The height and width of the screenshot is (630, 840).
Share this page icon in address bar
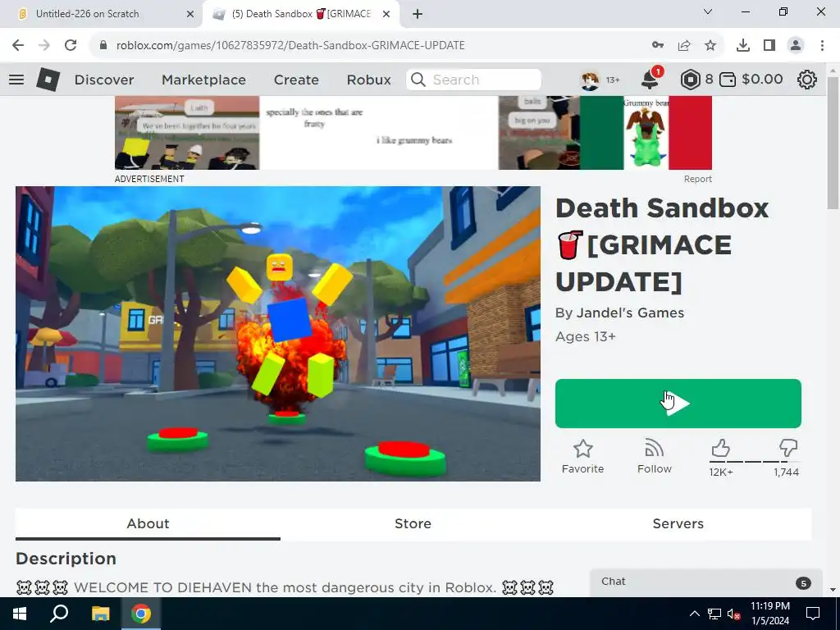coord(684,46)
